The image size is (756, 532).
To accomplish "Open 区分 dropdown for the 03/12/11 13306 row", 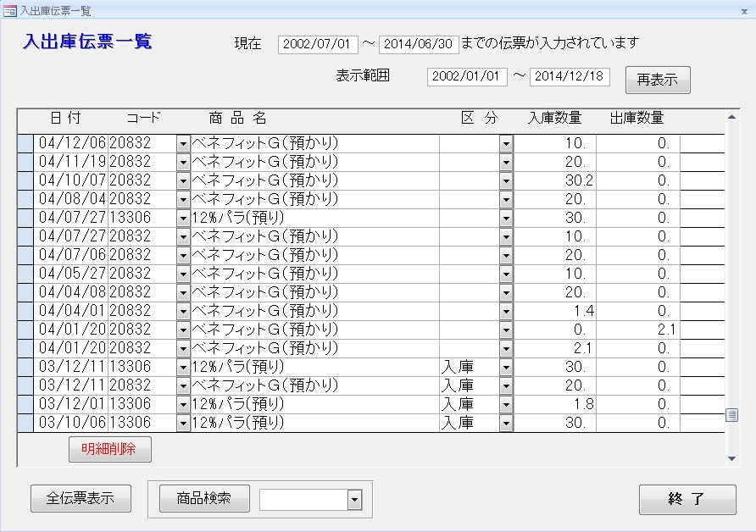I will (x=506, y=367).
